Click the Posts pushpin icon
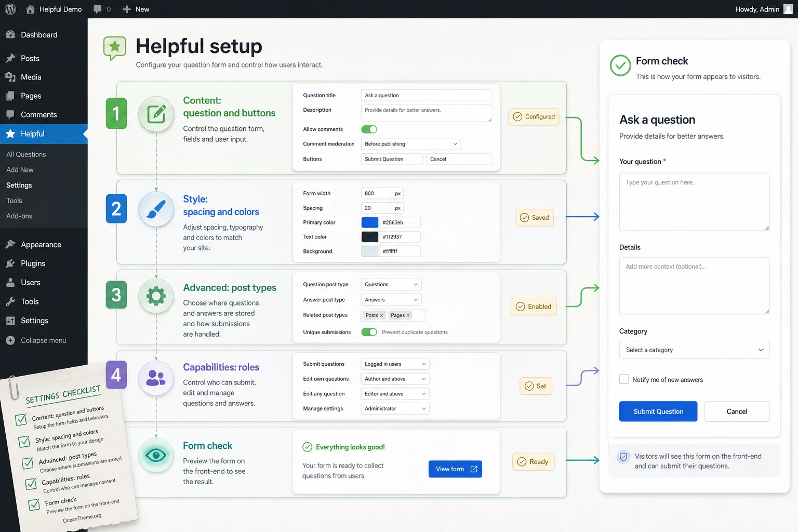This screenshot has height=532, width=798. coord(10,58)
